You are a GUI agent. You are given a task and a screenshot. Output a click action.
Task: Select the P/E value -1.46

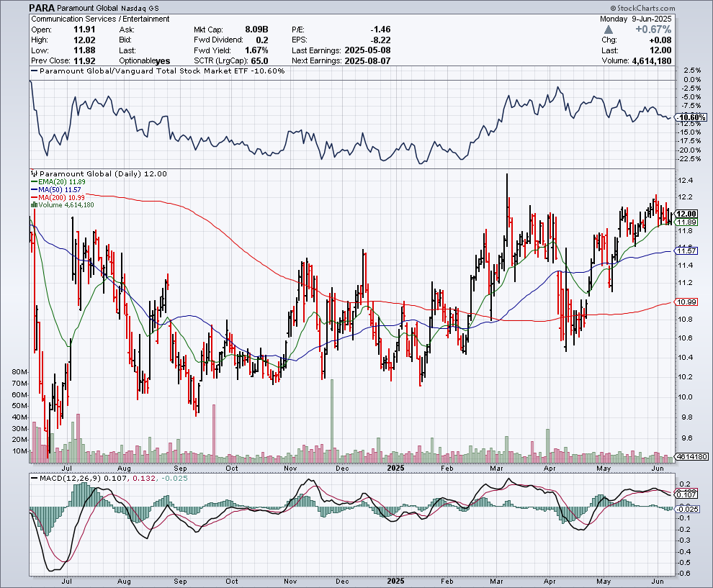(380, 30)
